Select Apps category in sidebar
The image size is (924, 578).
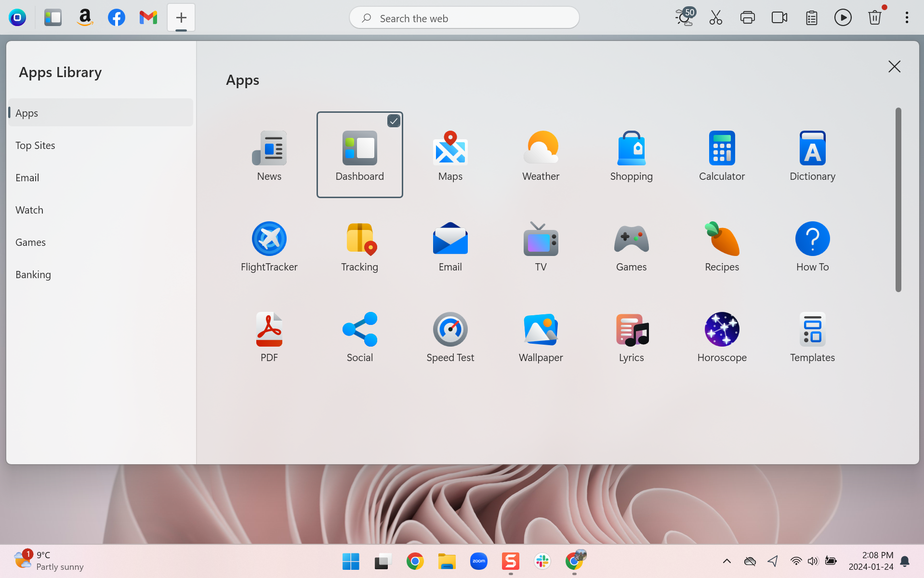(101, 113)
